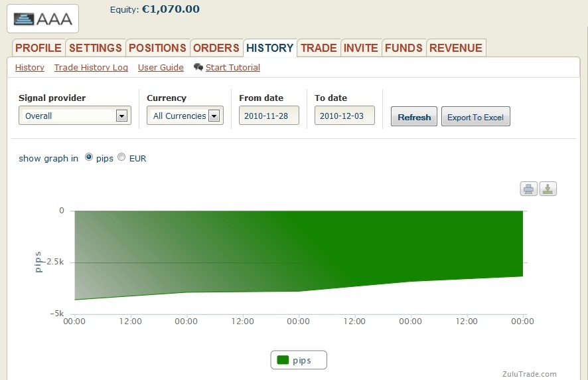Open the Start Tutorial link

coord(233,68)
